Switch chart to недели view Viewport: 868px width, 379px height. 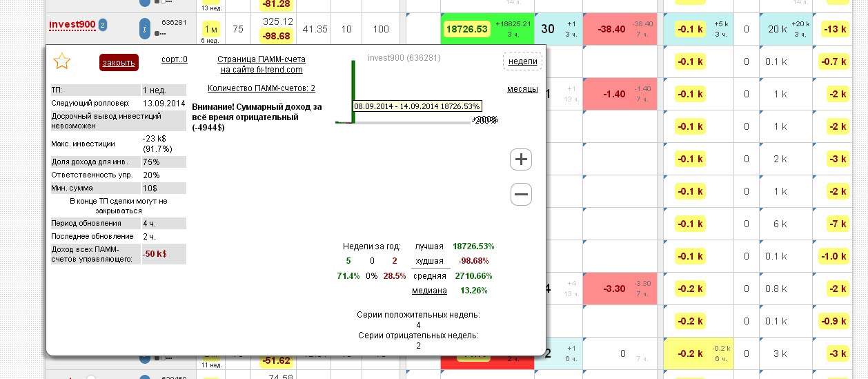point(522,61)
